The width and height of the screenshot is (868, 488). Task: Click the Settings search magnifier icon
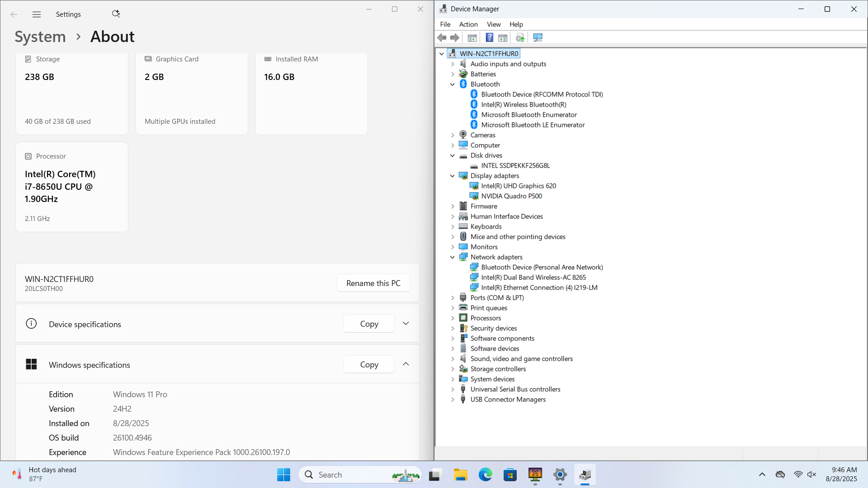click(116, 14)
